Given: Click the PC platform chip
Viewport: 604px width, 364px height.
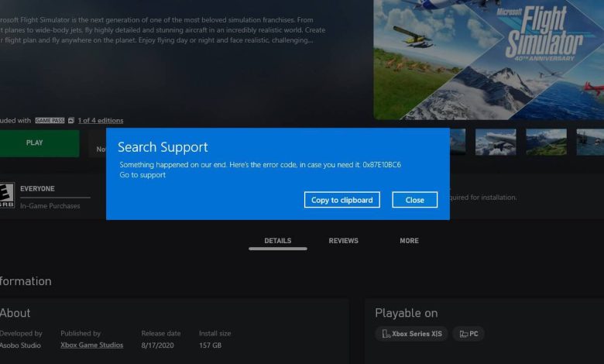Looking at the screenshot, I should 468,334.
